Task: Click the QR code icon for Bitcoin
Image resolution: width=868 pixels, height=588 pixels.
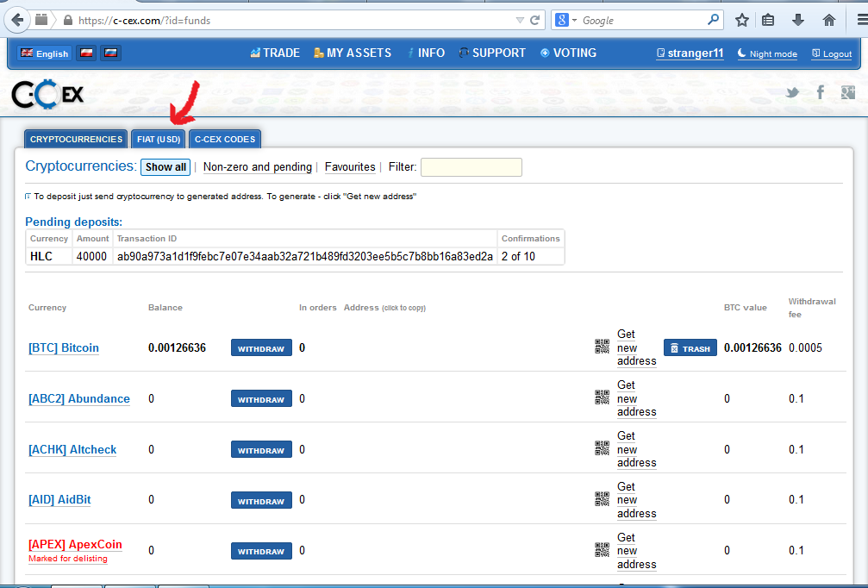Action: (x=602, y=347)
